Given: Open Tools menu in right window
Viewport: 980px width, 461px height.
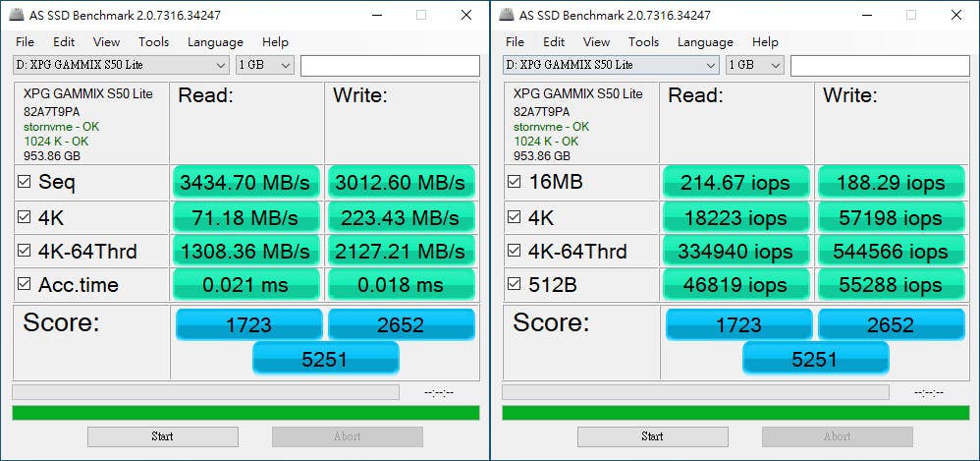Looking at the screenshot, I should tap(644, 42).
